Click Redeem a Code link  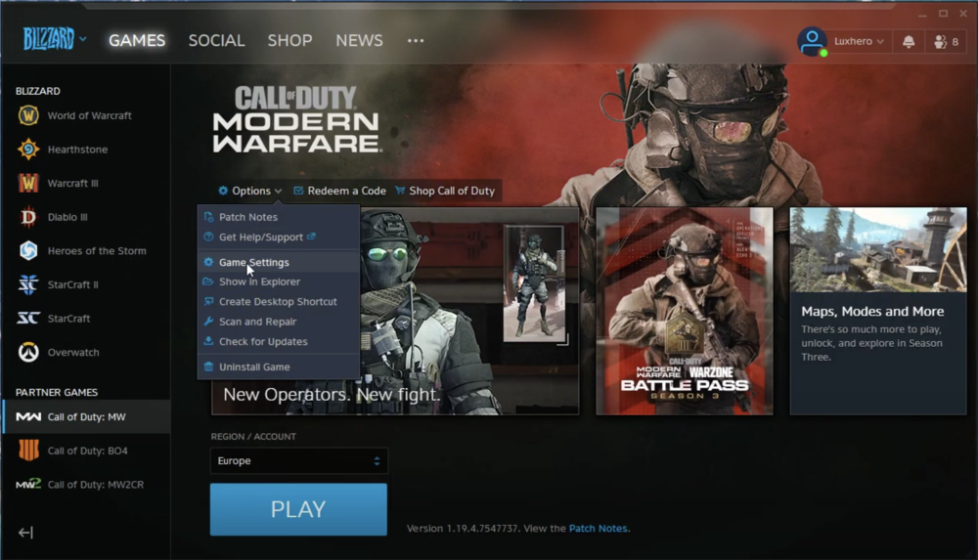[x=347, y=191]
